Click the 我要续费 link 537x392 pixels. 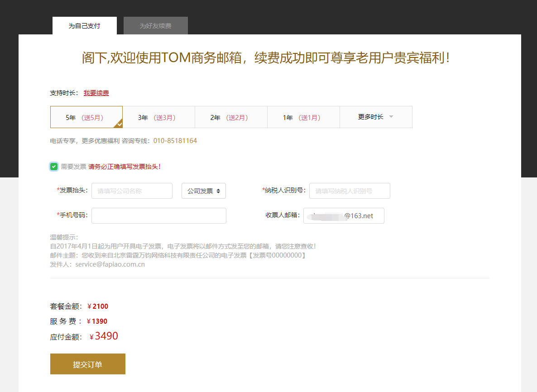(96, 93)
